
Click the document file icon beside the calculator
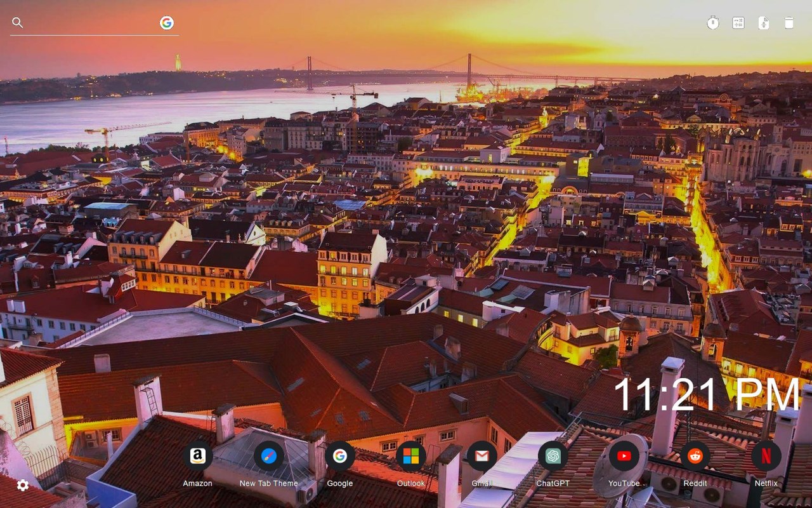pos(764,23)
